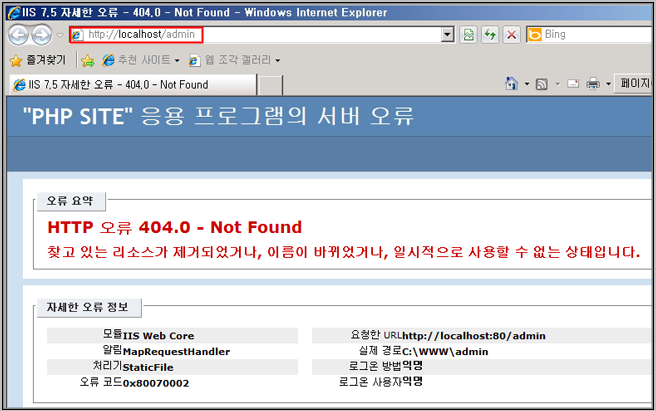The image size is (656, 411).
Task: Select requested URL http://localhost:80/admin text
Action: pos(474,336)
